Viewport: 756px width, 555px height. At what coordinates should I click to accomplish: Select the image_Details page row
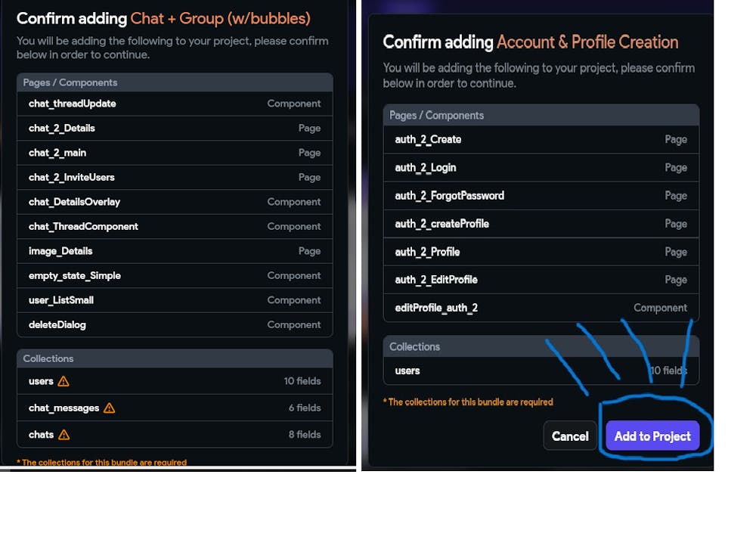click(x=175, y=251)
